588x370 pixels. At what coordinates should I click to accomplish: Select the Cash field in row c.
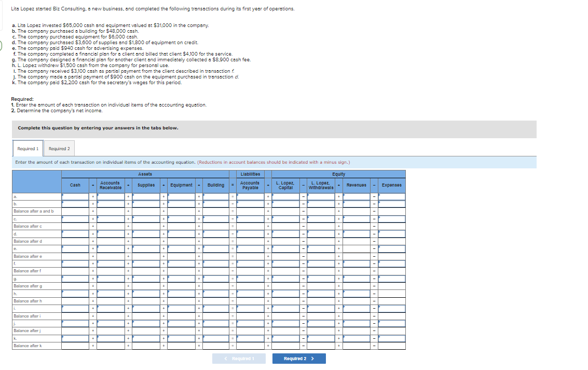[75, 219]
